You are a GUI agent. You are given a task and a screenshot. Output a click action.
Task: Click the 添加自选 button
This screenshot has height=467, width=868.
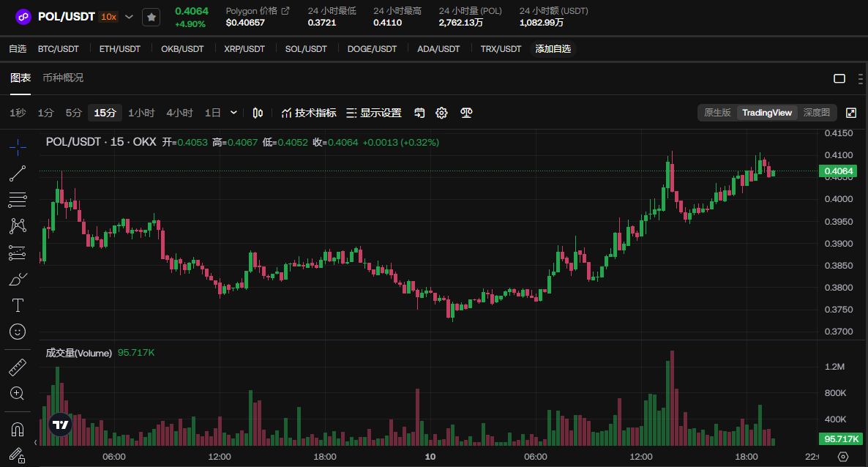coord(553,49)
